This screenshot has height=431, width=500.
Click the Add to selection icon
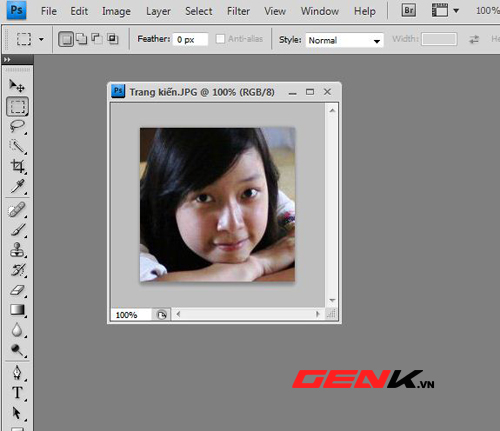(x=81, y=39)
